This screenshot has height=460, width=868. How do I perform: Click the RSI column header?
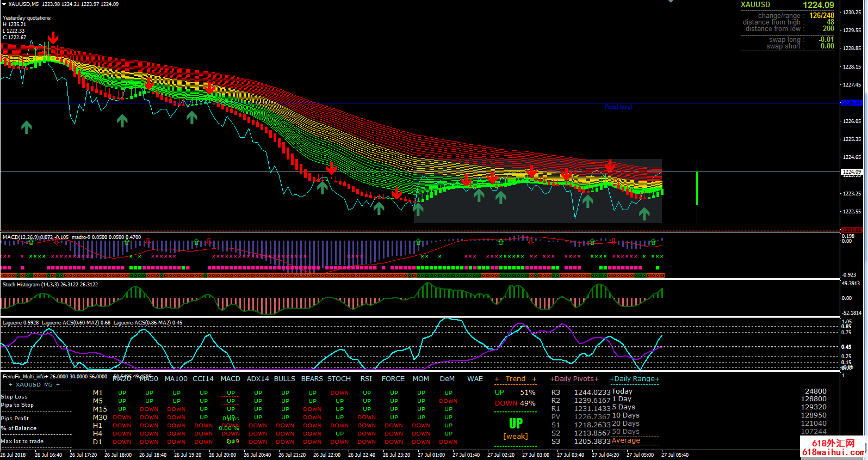pyautogui.click(x=367, y=379)
